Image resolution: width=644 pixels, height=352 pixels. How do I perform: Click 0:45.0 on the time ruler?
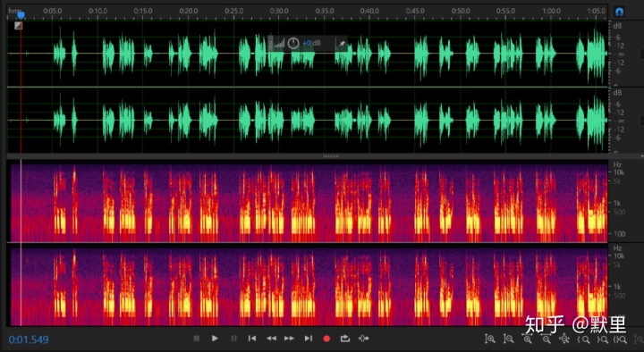tap(415, 11)
